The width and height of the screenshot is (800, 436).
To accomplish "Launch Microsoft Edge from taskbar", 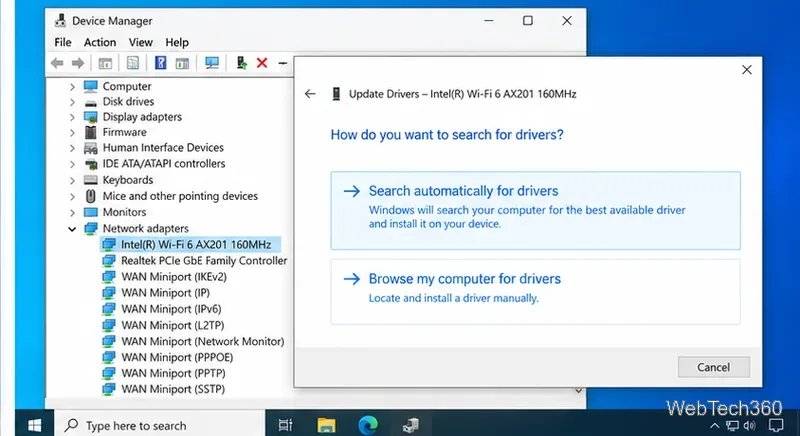I will click(368, 425).
